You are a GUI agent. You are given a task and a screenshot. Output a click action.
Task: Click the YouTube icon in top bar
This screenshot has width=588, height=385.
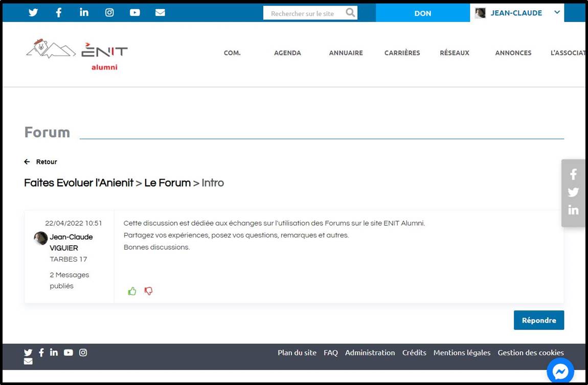pos(135,13)
